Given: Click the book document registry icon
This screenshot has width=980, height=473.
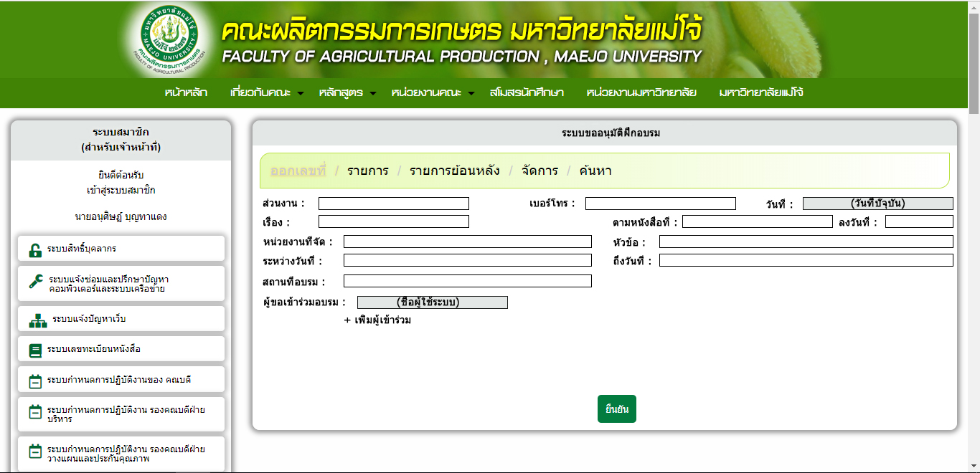Looking at the screenshot, I should (x=35, y=350).
